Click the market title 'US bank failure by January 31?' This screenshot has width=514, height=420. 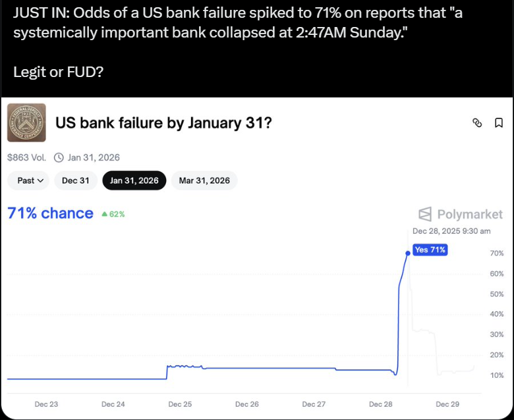[x=163, y=122]
